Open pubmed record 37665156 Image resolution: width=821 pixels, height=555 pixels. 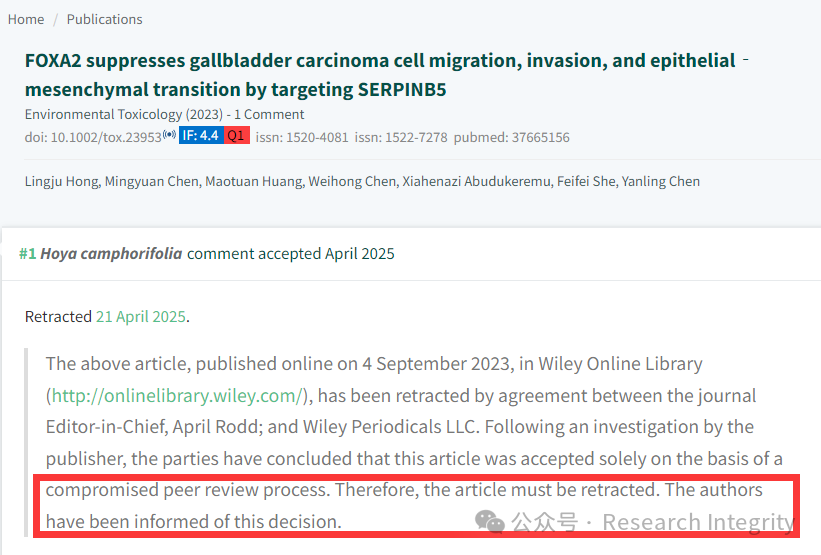click(x=512, y=137)
